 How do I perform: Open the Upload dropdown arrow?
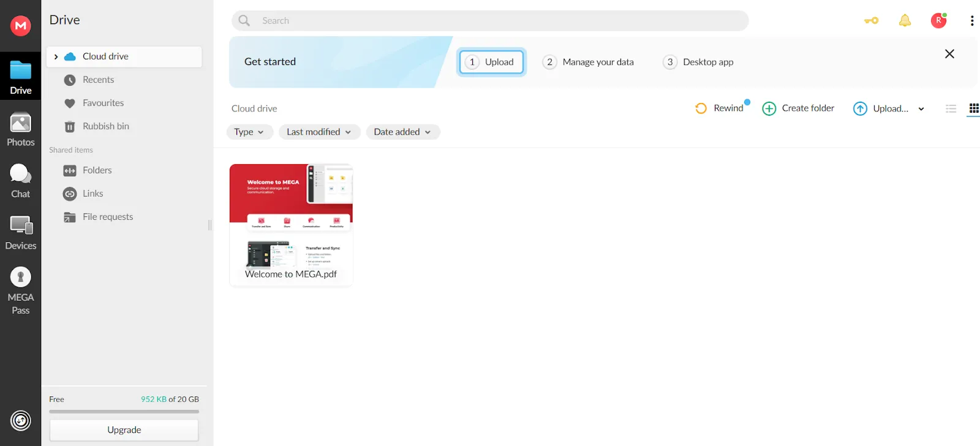tap(921, 109)
